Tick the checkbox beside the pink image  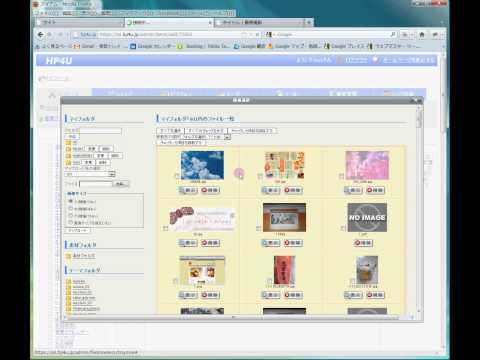coord(341,176)
